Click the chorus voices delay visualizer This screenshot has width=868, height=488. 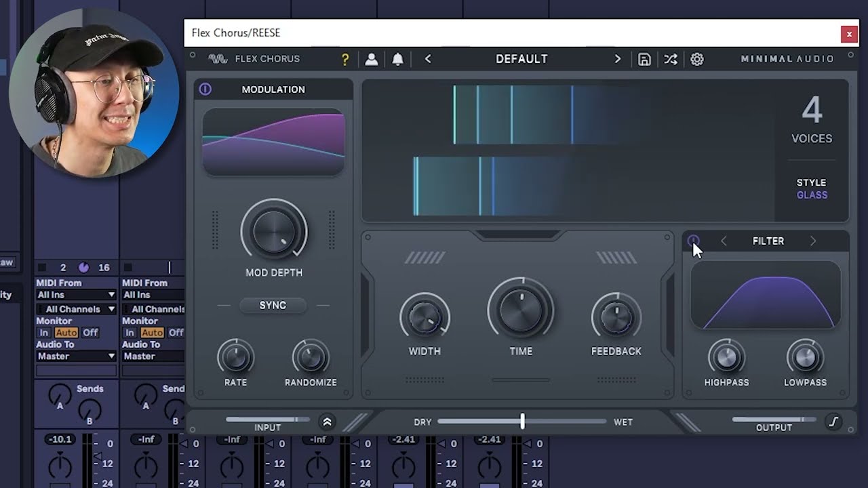click(x=568, y=150)
